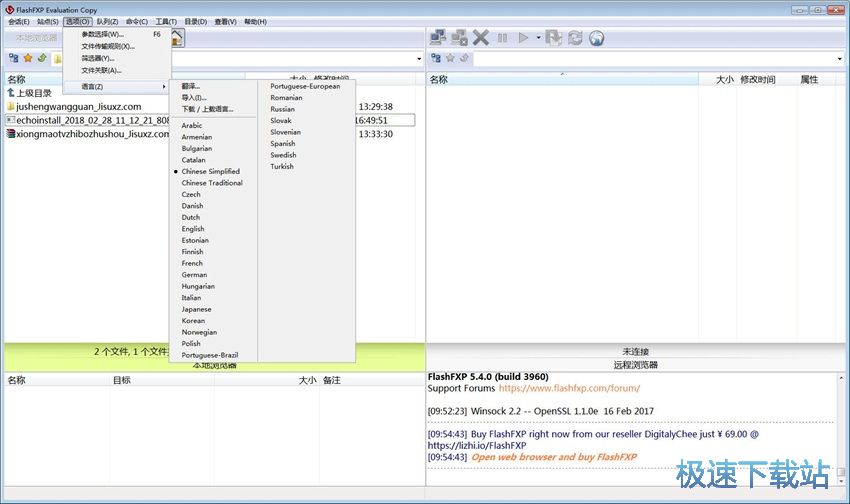The width and height of the screenshot is (850, 504).
Task: Click the refresh icon in remote toolbar
Action: (575, 37)
